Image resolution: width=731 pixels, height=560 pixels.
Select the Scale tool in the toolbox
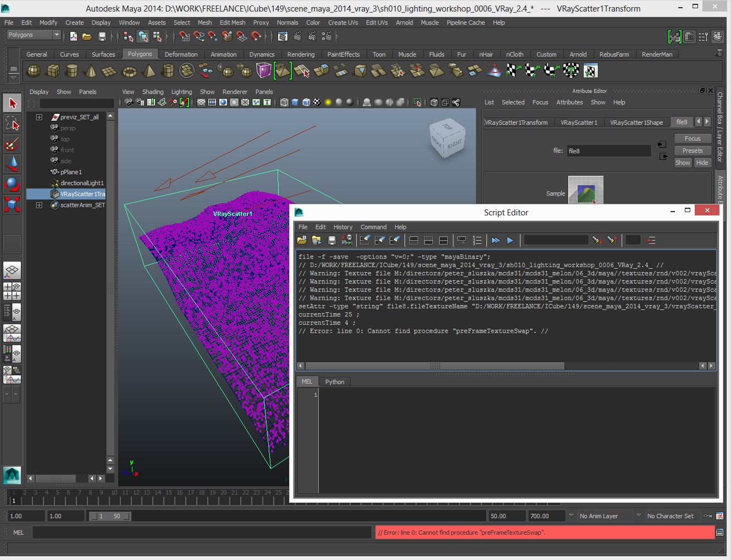pyautogui.click(x=12, y=204)
